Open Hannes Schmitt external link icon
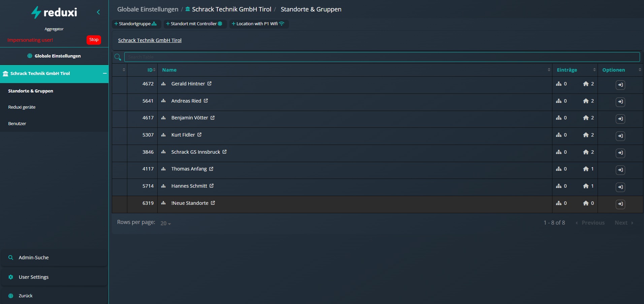The width and height of the screenshot is (644, 304). 212,186
